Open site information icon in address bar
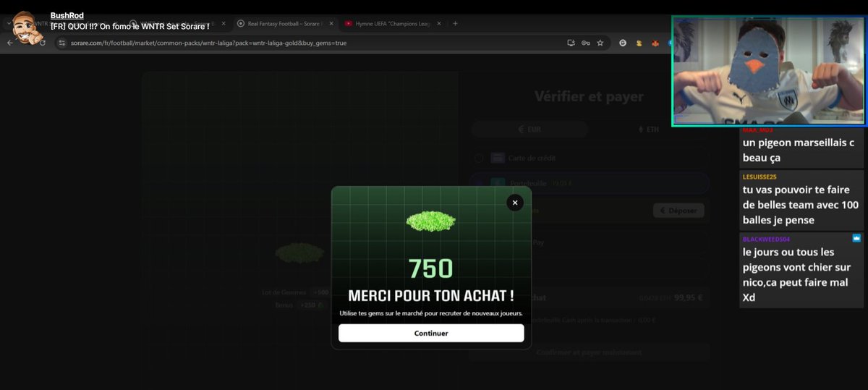Screen dimensions: 868x390 click(x=62, y=43)
